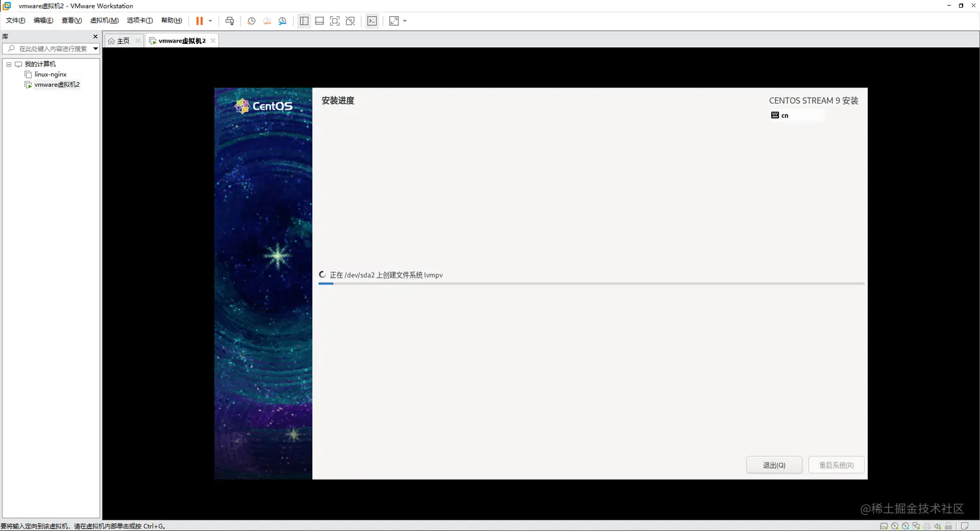980x531 pixels.
Task: Click the first CD/DVD drive status icon
Action: click(895, 526)
